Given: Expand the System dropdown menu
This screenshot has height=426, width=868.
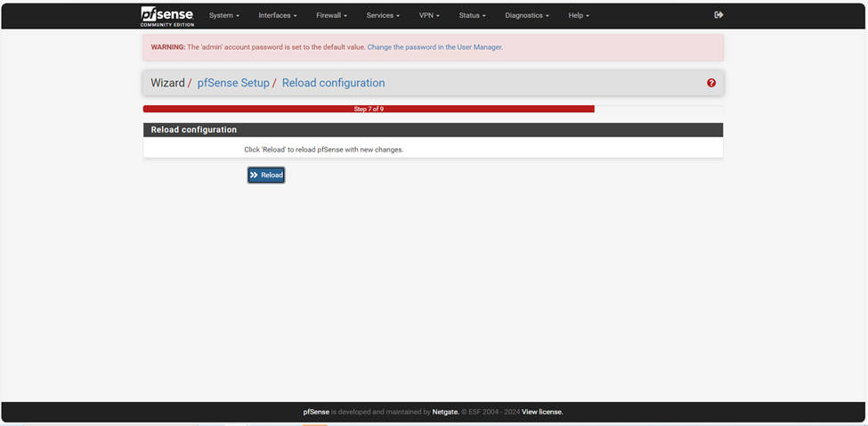Looking at the screenshot, I should [x=223, y=15].
